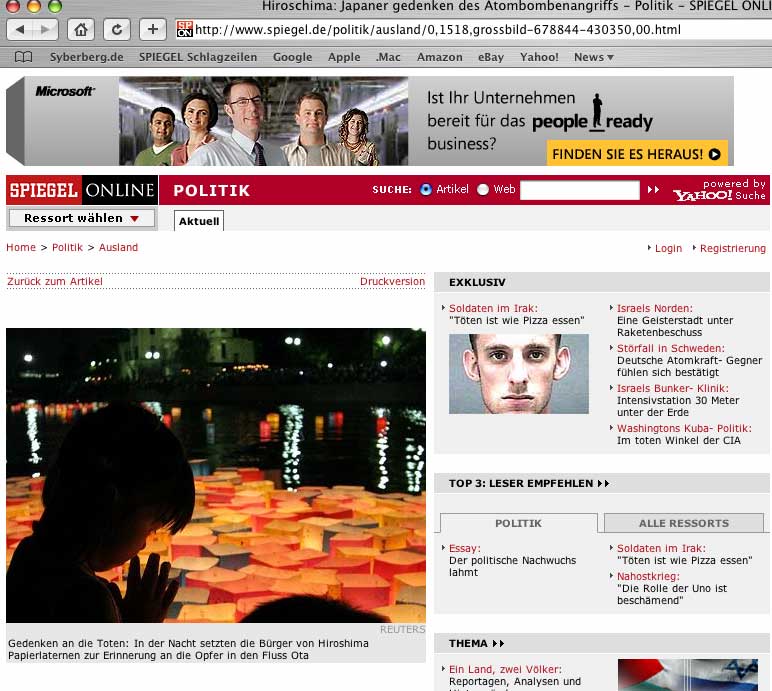Screen dimensions: 772x691
Task: Click the FINDEN SIE ES HERAUS button
Action: point(637,154)
